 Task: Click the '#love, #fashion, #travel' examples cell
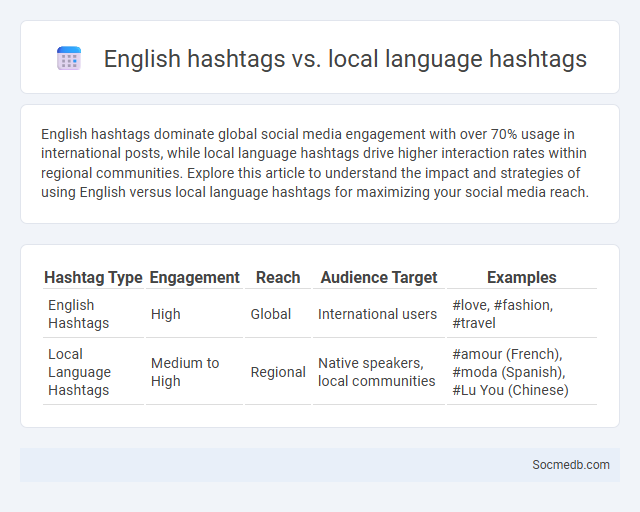[502, 314]
